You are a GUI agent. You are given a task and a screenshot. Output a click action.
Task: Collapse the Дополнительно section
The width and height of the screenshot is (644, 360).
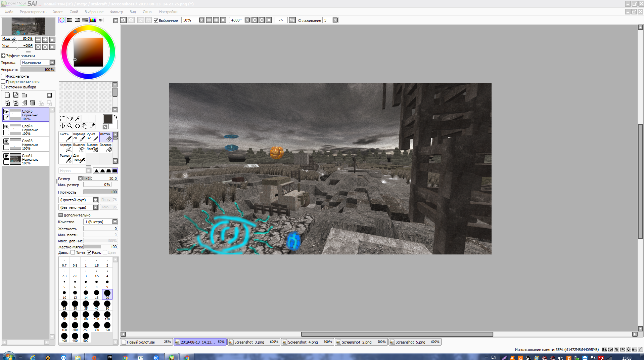click(61, 215)
